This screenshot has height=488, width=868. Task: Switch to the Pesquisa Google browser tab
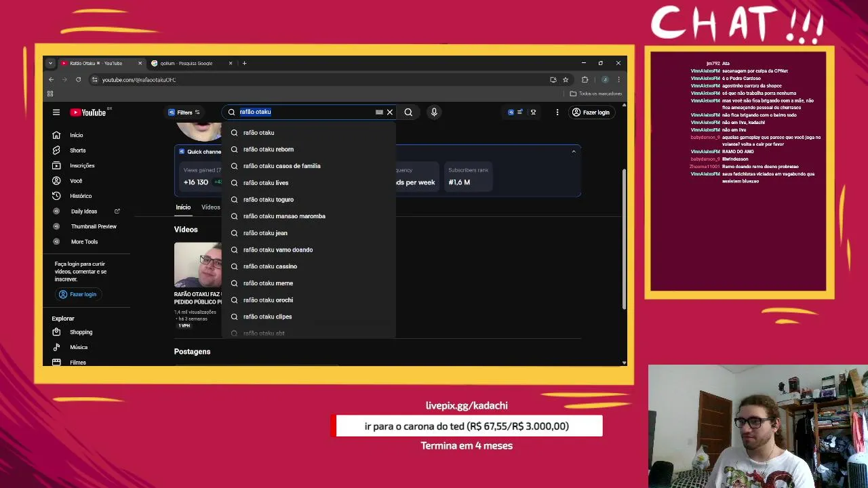tap(186, 63)
